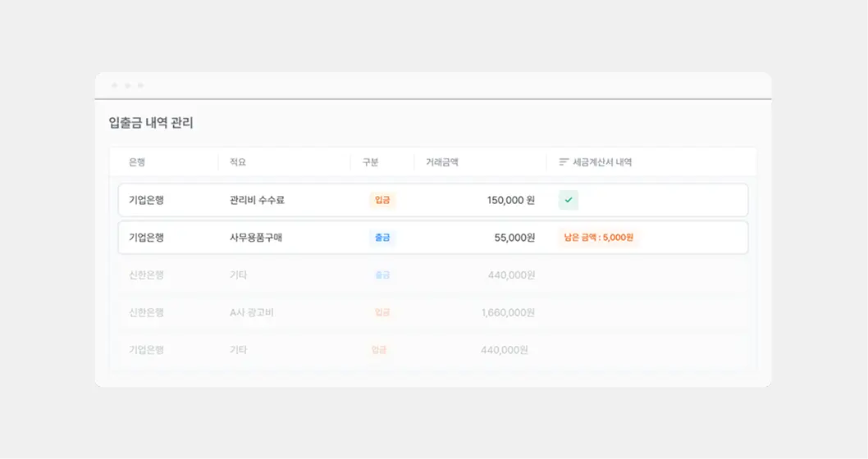Sort by the 거래금액 column header
The width and height of the screenshot is (868, 459).
(441, 162)
